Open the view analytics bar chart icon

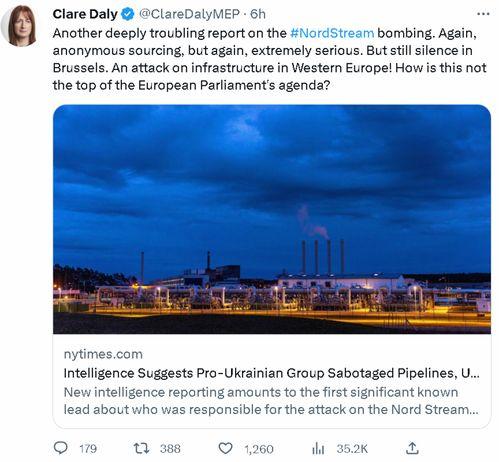[x=318, y=448]
